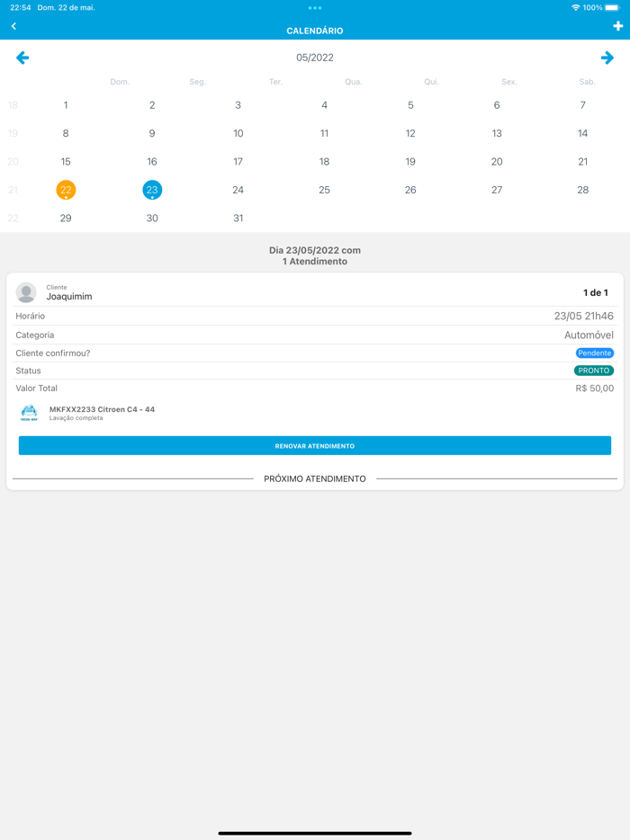Screen dimensions: 630x840
Task: Select date 23 highlighted blue
Action: click(152, 190)
